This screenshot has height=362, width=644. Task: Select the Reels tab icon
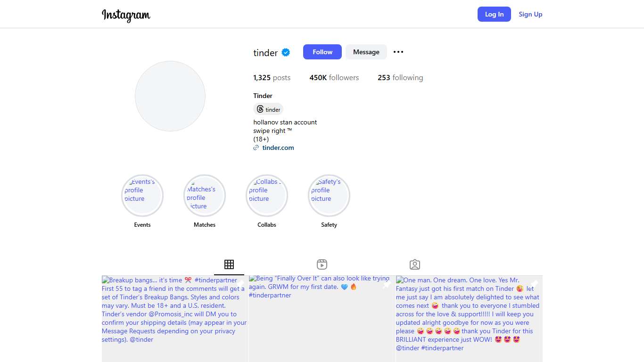322,264
